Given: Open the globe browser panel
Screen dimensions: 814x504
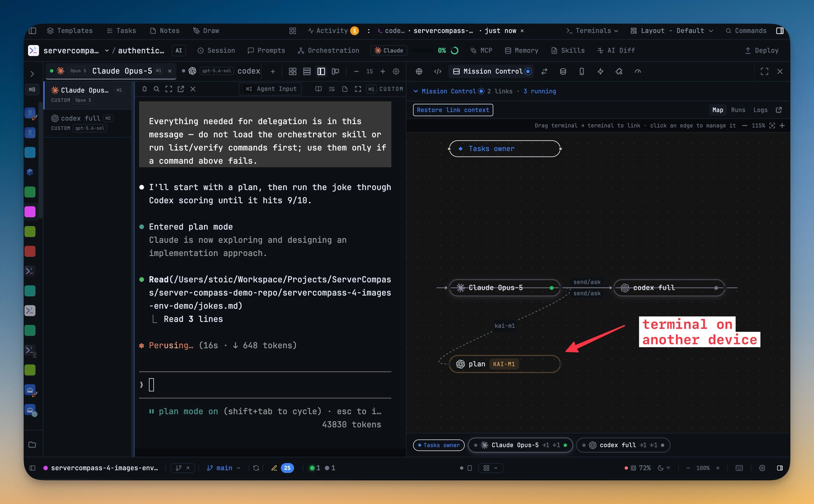Looking at the screenshot, I should (419, 71).
